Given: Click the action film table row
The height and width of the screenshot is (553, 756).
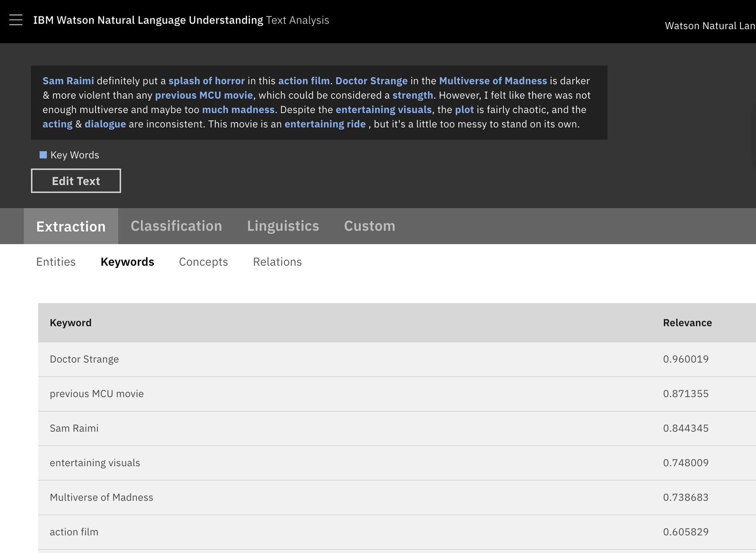Looking at the screenshot, I should (x=397, y=532).
